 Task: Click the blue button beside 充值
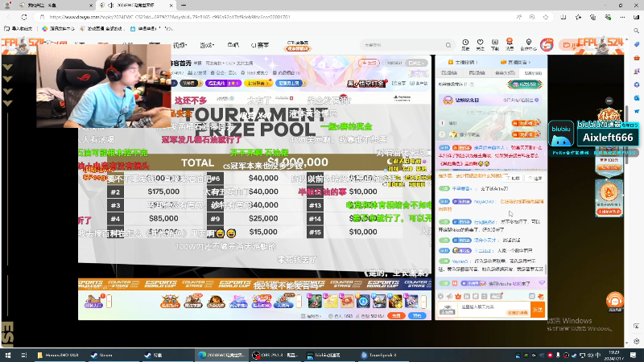[x=417, y=315]
